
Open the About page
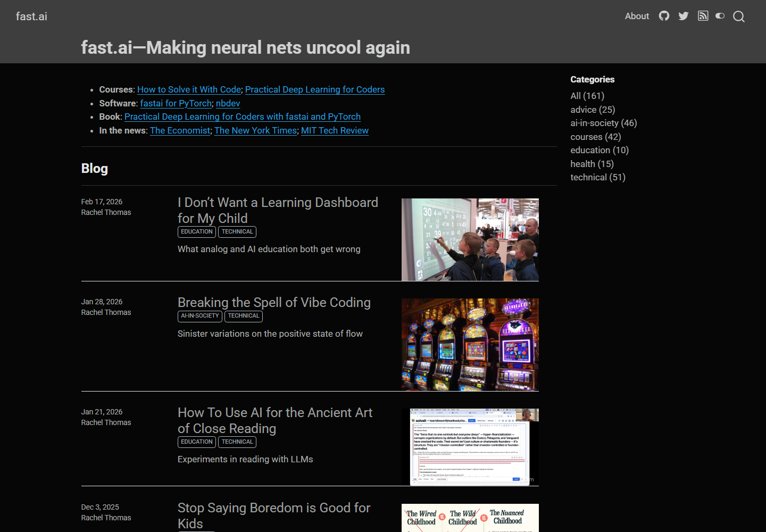point(637,16)
